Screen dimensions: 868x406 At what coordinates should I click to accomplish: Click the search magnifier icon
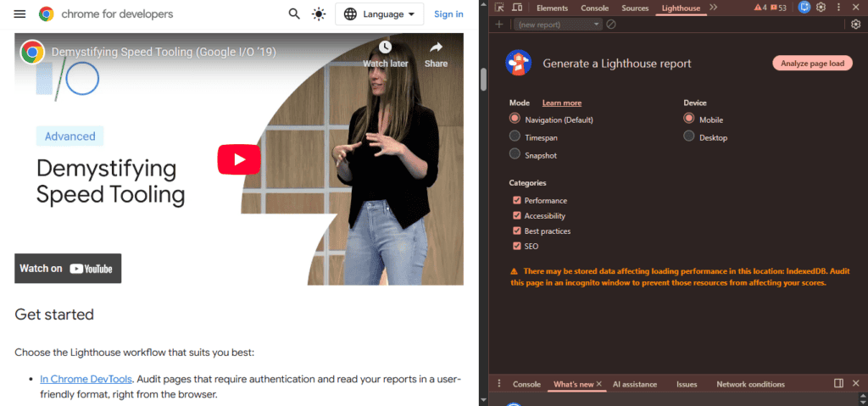click(294, 14)
